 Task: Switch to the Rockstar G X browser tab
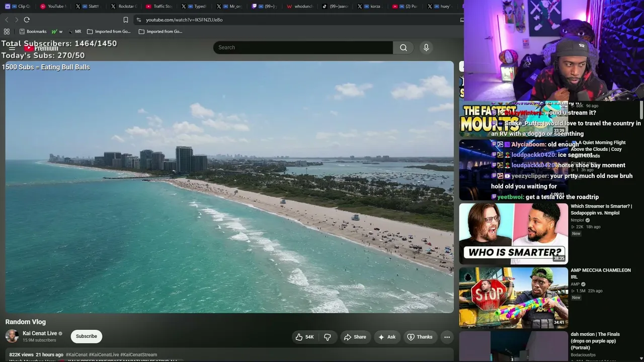pyautogui.click(x=123, y=7)
